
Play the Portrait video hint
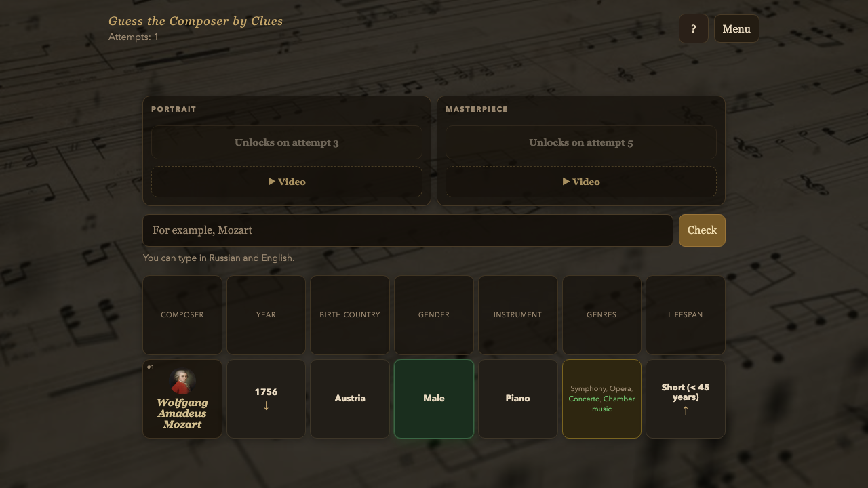pos(287,182)
